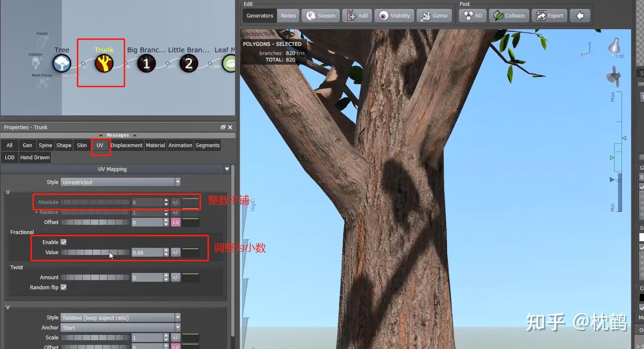Close the Properties - Trunk panel
Viewport: 644px width, 349px height.
click(x=230, y=127)
